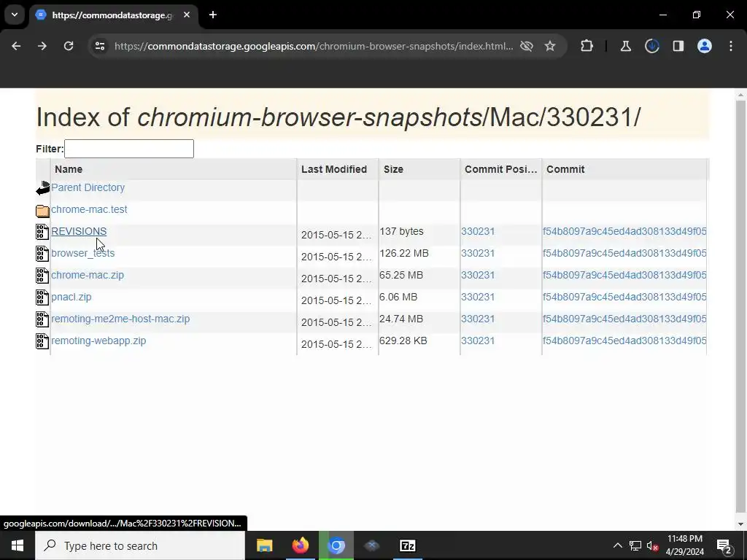Click the chrome-mac.test folder icon
This screenshot has height=560, width=747.
coord(42,211)
